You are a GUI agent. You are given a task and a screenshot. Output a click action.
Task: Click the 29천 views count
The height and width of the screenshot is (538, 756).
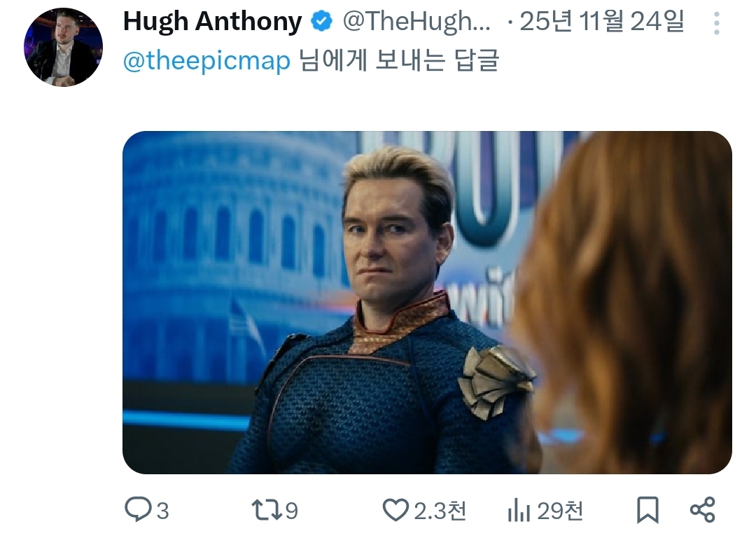click(561, 511)
